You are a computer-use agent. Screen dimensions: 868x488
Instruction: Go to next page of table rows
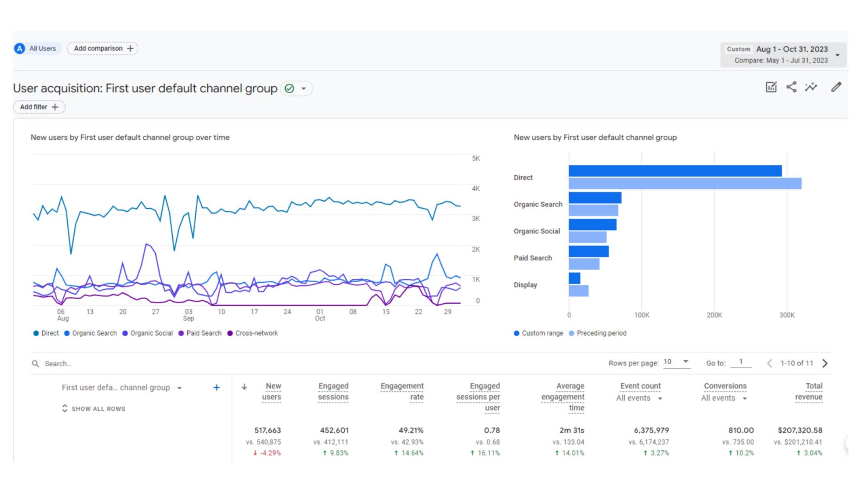click(x=825, y=363)
